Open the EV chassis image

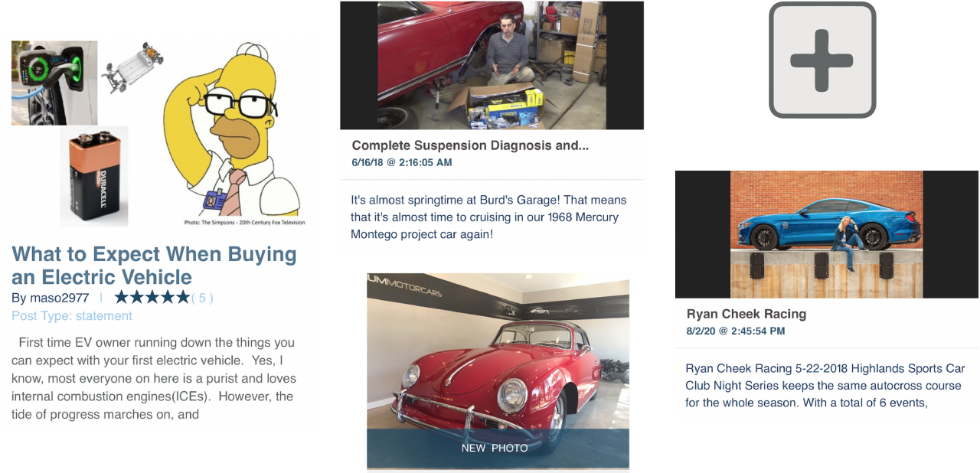click(132, 67)
